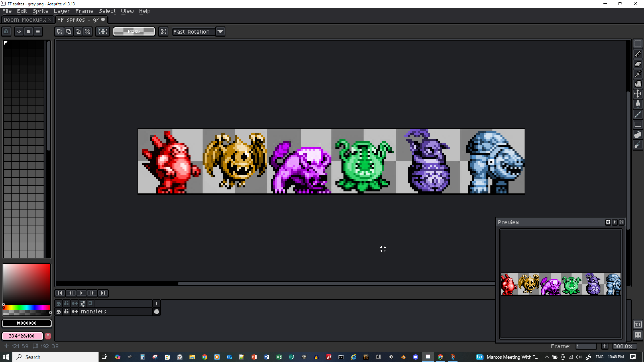This screenshot has width=644, height=362.
Task: Open the Select menu
Action: [107, 11]
